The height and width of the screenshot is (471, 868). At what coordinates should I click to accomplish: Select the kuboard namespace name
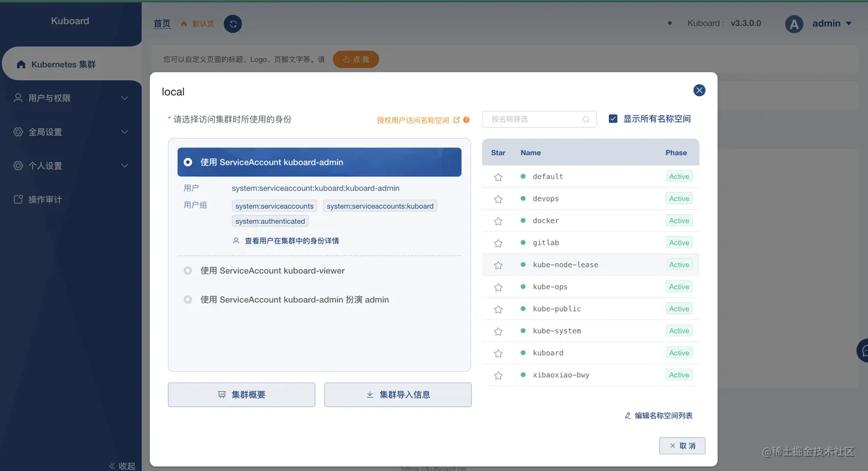pyautogui.click(x=548, y=353)
